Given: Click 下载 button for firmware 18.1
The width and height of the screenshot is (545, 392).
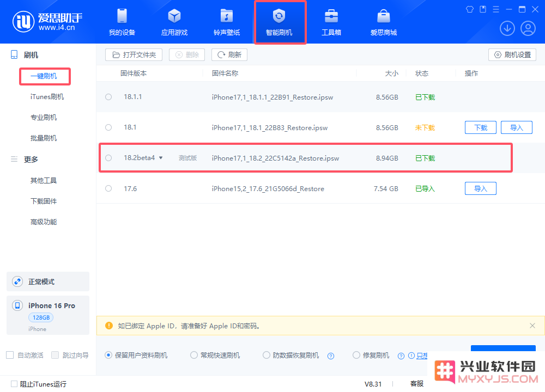Looking at the screenshot, I should [x=481, y=127].
